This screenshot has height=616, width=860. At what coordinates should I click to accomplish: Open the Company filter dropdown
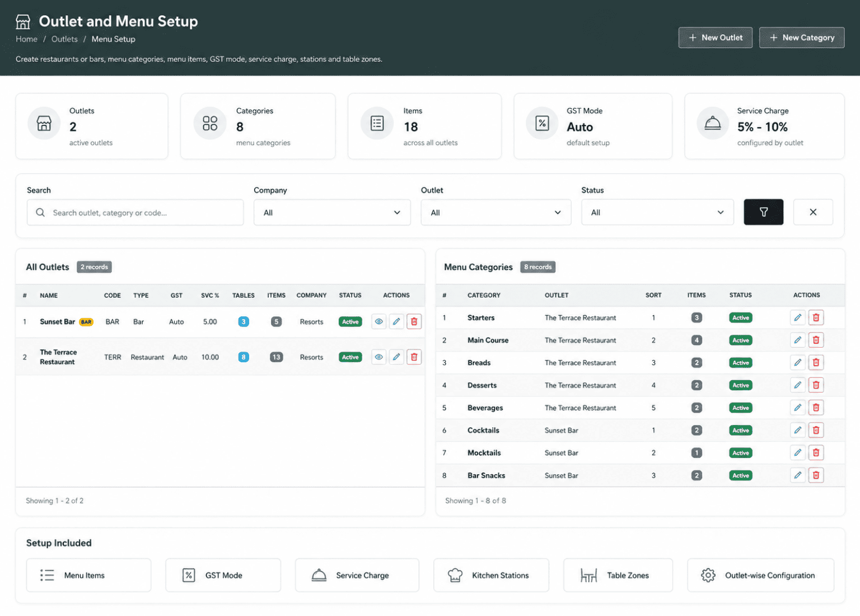tap(332, 212)
